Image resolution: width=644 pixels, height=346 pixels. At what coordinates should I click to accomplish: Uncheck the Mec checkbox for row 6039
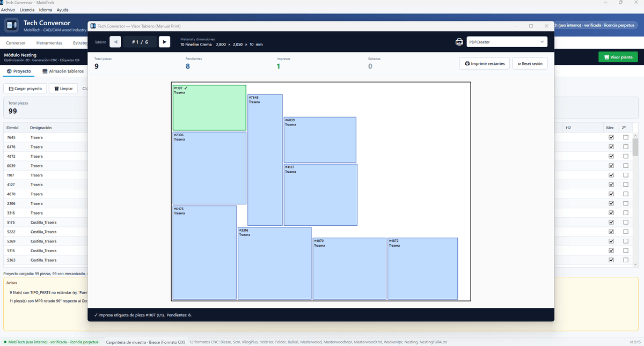[611, 166]
